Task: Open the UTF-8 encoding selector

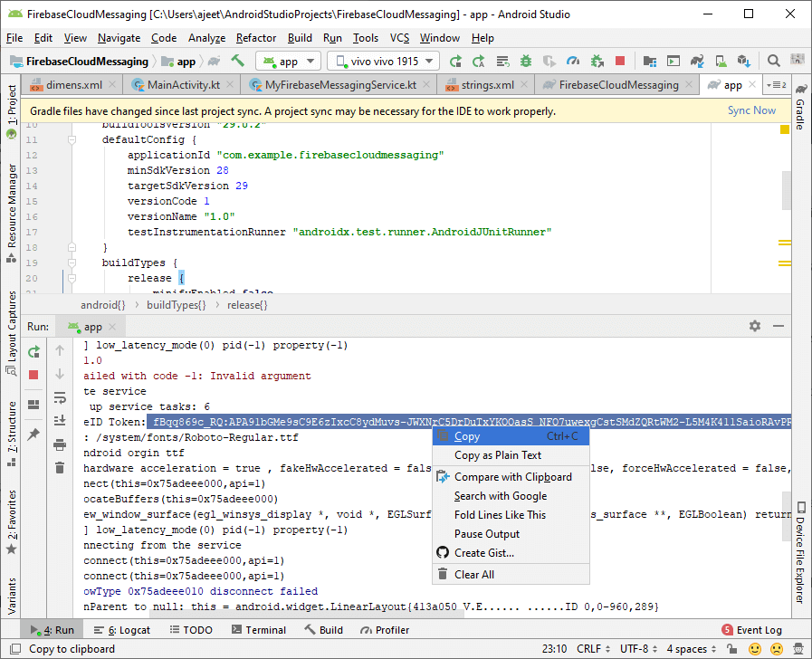Action: coord(638,649)
